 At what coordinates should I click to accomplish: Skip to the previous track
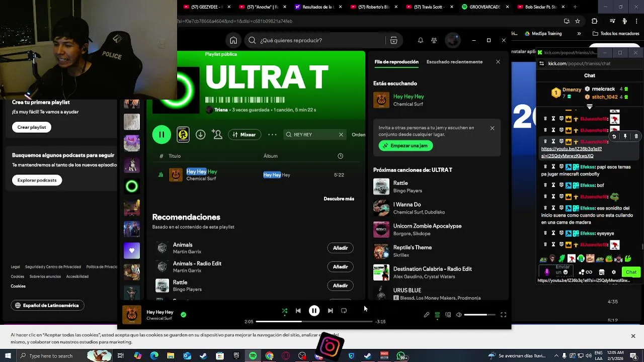[x=298, y=311]
